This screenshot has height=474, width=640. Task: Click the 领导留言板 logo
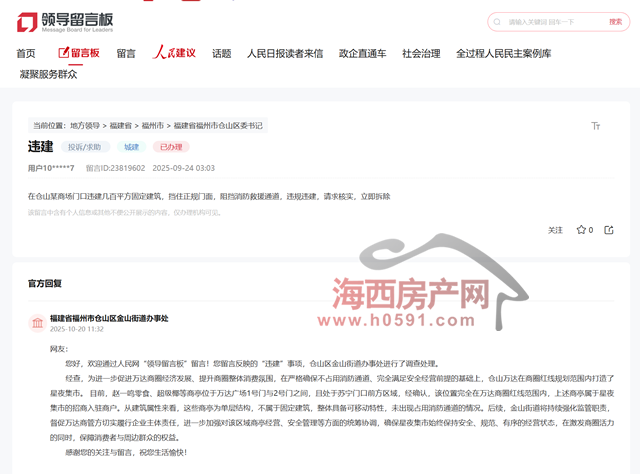[68, 21]
